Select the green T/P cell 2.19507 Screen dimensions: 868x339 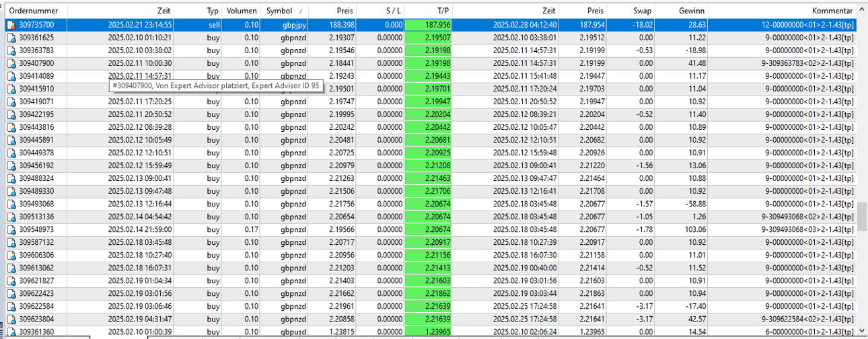coord(429,38)
